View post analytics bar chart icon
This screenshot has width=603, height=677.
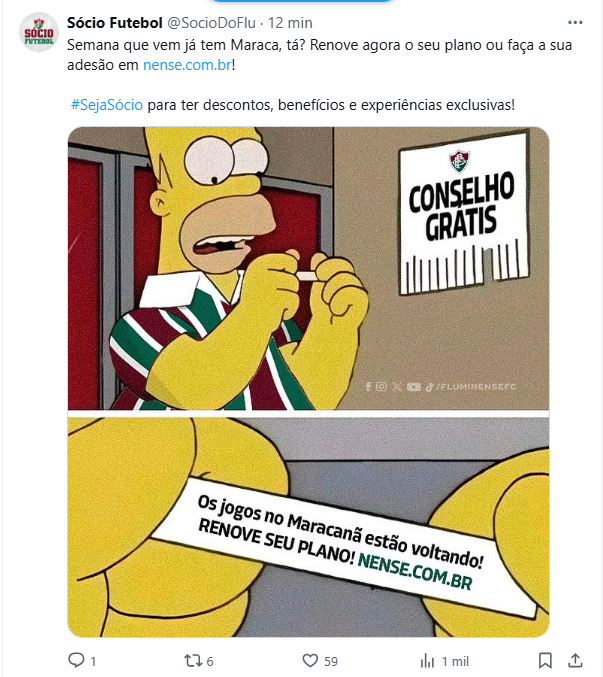(427, 661)
